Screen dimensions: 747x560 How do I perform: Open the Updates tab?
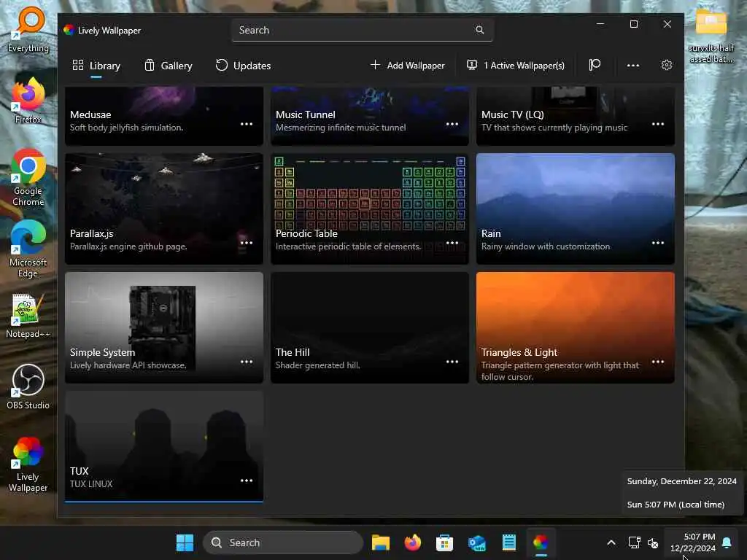pos(244,66)
